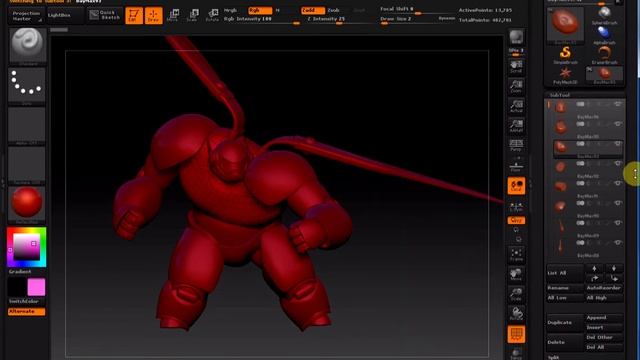The image size is (640, 360).
Task: Open the Projection Master button
Action: pos(26,16)
